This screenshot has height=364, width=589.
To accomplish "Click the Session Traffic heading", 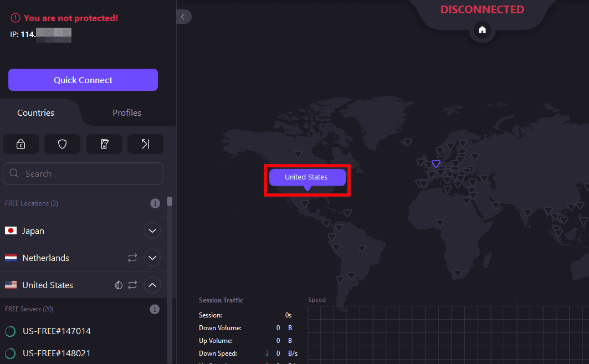I will coord(221,300).
